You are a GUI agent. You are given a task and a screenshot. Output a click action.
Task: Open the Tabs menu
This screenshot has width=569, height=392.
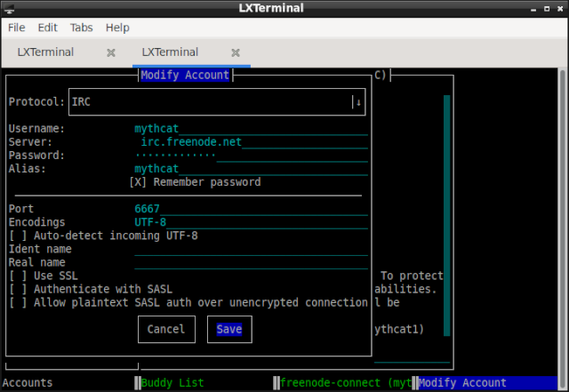point(81,28)
